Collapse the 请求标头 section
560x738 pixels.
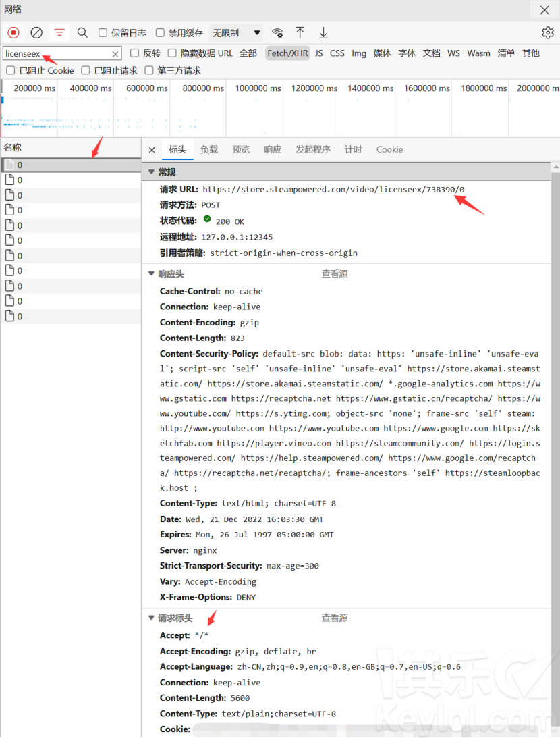click(151, 618)
